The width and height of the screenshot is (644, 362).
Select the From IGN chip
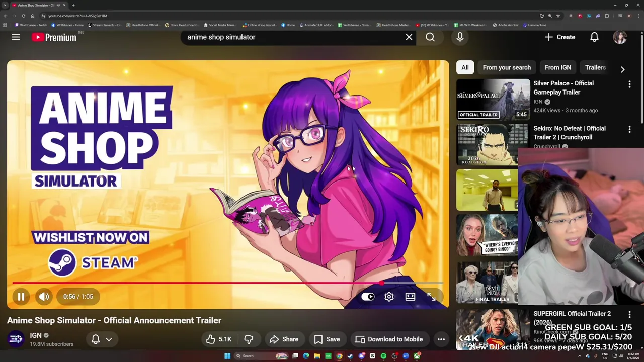pos(558,67)
